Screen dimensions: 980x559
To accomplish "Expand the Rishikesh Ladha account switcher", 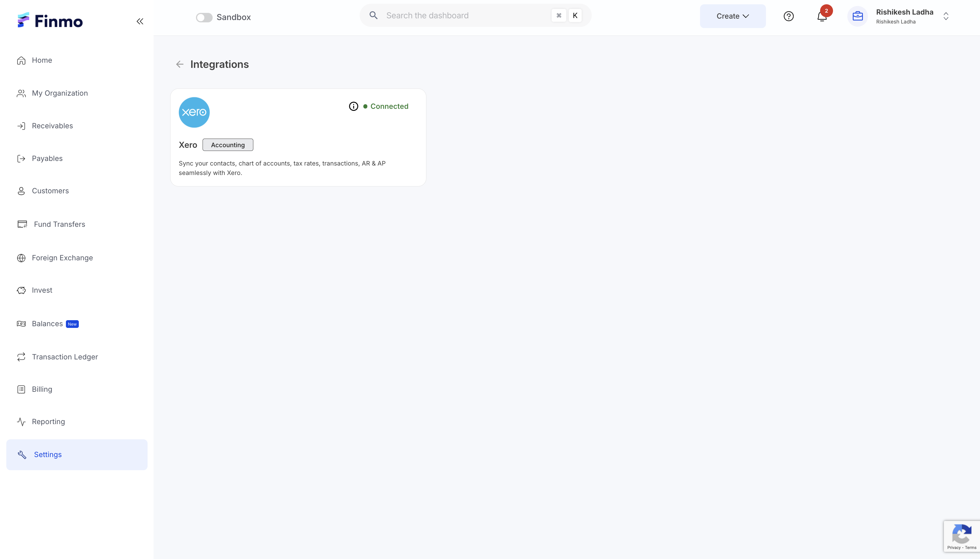I will click(946, 16).
